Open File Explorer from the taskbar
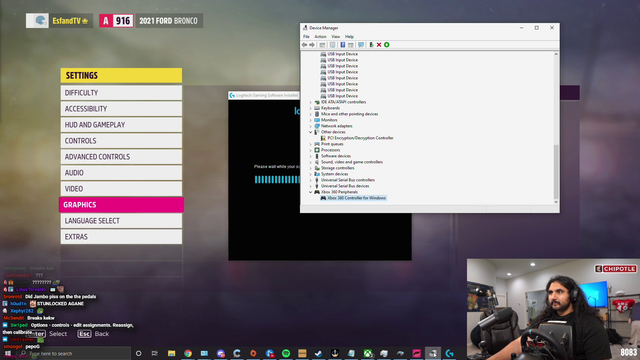Viewport: 640px width, 360px height. tap(171, 353)
